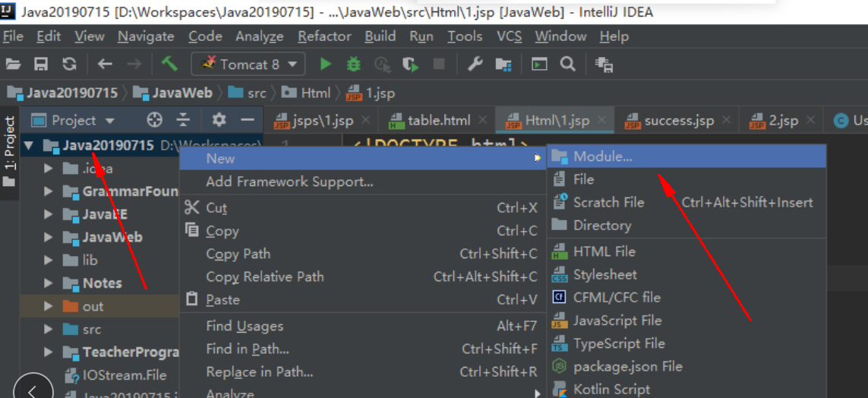
Task: Click the Scroll from Source target icon
Action: pos(154,119)
